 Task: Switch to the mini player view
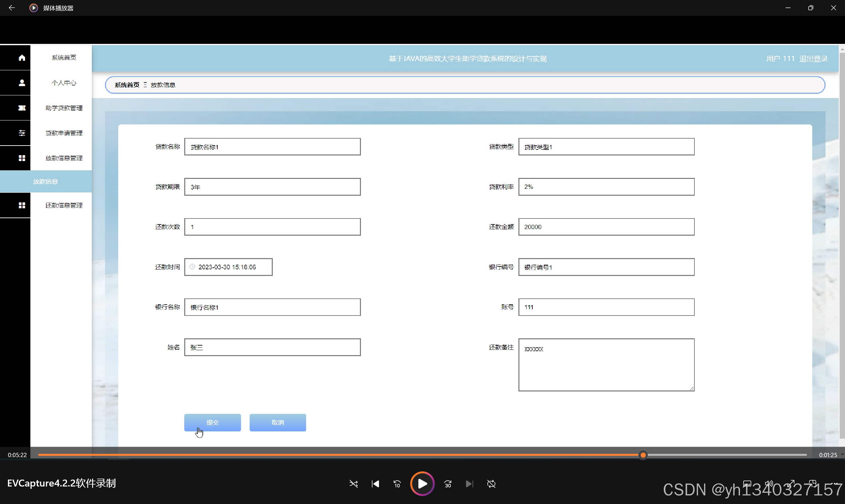[x=813, y=484]
